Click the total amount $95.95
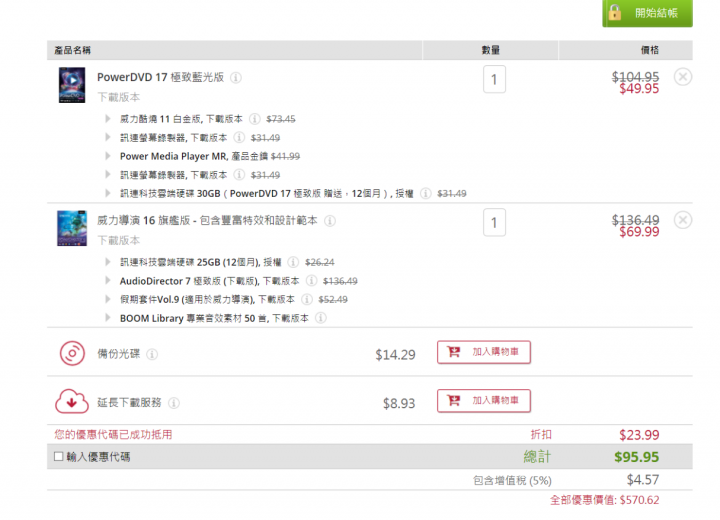Viewport: 720px width, 520px height. pos(636,457)
